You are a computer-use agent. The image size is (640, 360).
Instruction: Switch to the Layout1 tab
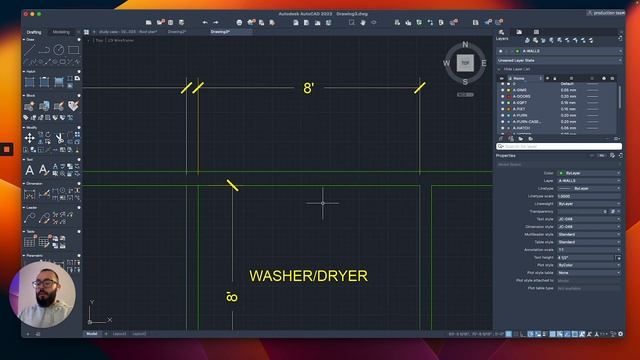click(119, 334)
